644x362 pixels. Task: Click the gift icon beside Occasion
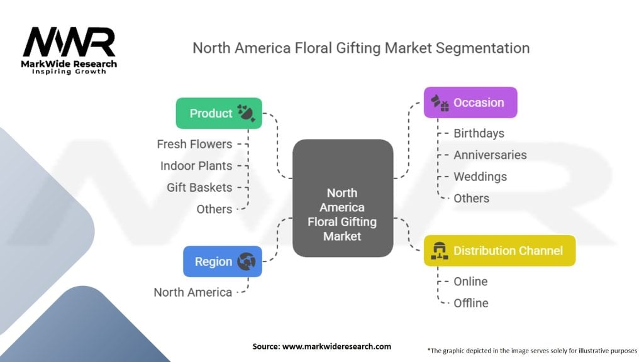[x=440, y=103]
